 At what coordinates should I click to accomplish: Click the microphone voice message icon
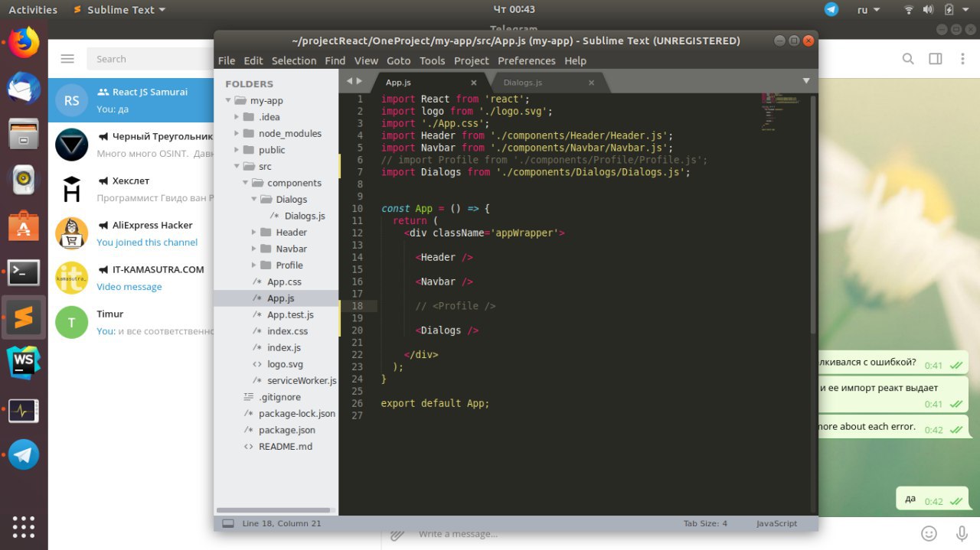(x=962, y=533)
